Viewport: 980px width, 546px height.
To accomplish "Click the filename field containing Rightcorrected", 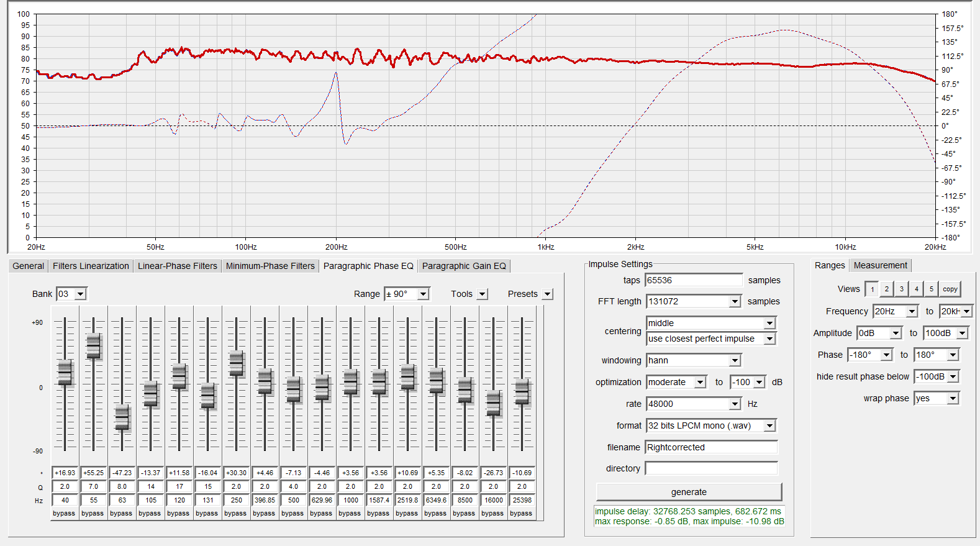I will [711, 447].
